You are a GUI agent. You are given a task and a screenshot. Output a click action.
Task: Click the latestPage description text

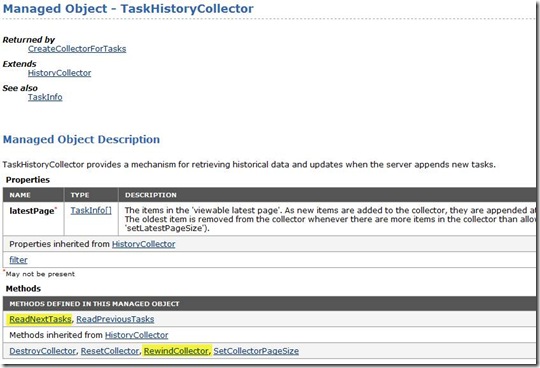pos(330,219)
